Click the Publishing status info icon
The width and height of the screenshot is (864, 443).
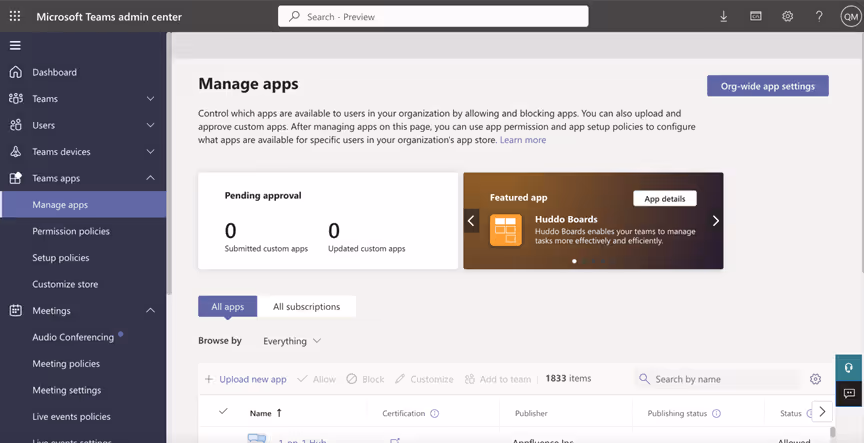coord(716,413)
